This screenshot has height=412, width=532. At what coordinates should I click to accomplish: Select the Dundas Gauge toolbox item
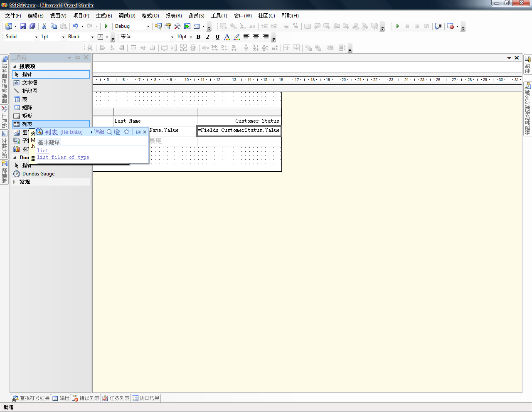51,174
